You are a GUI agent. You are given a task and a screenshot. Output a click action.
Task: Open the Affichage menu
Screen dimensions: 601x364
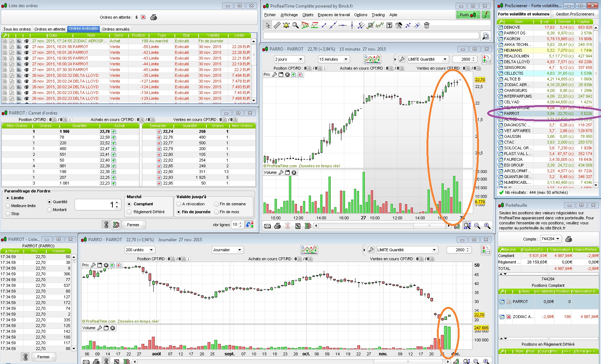(289, 15)
